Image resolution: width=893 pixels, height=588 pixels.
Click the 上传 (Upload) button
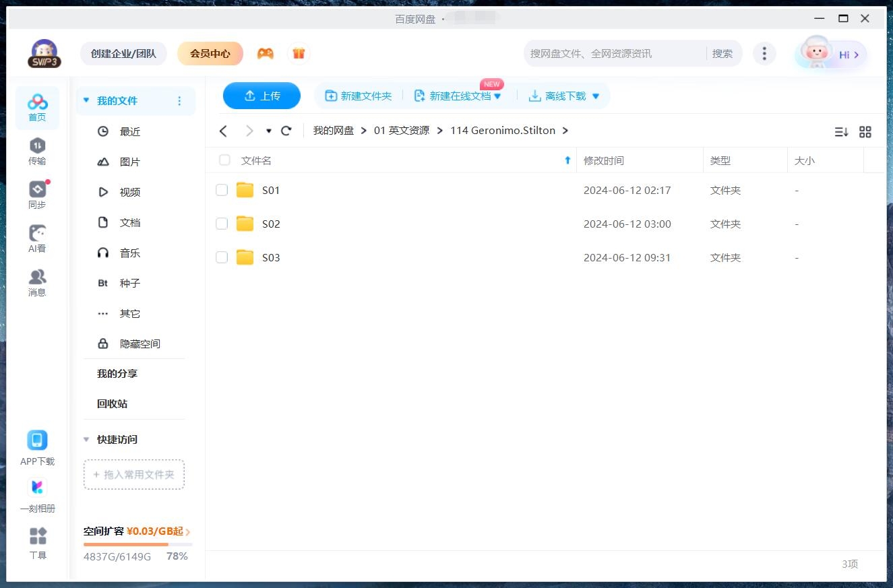[x=261, y=96]
